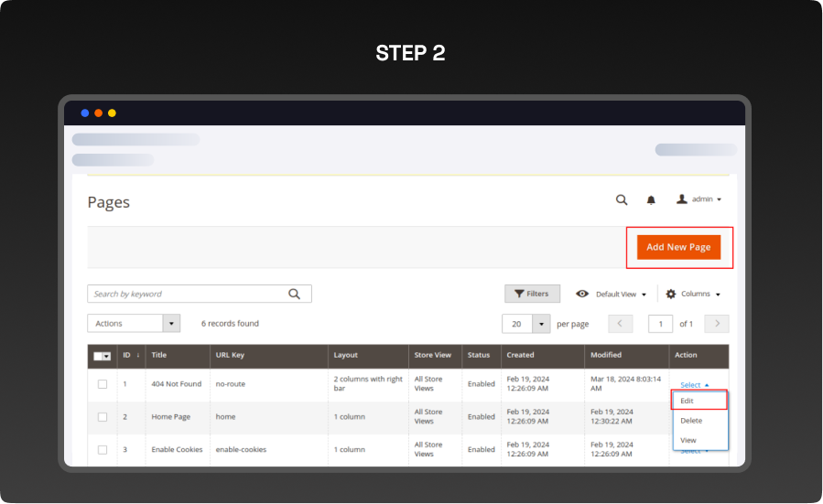
Task: Select the Home Page row checkbox
Action: (x=103, y=417)
